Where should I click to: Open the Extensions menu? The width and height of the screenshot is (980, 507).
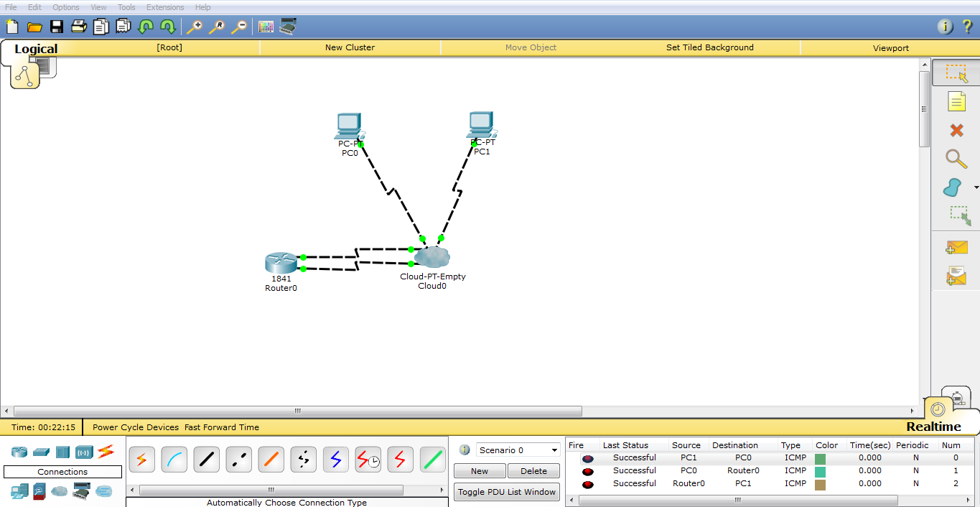coord(164,7)
